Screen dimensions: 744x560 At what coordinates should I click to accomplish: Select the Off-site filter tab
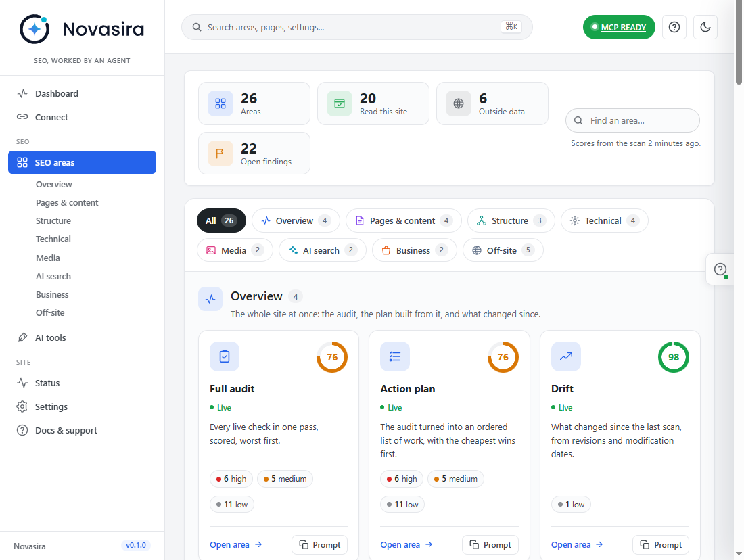point(503,250)
